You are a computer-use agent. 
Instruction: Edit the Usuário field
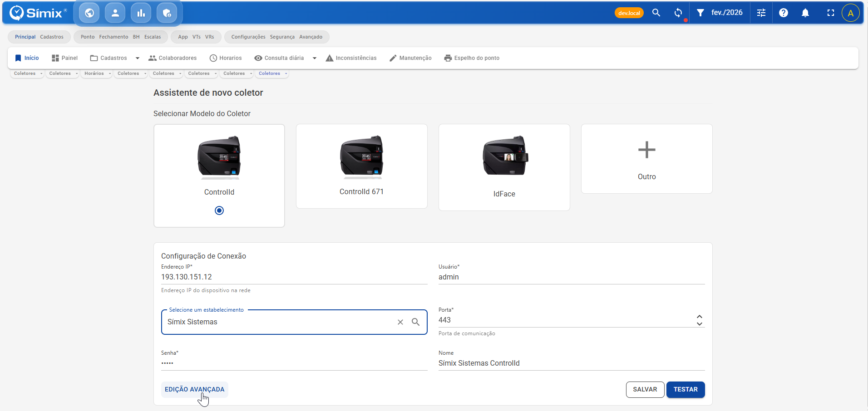coord(572,277)
